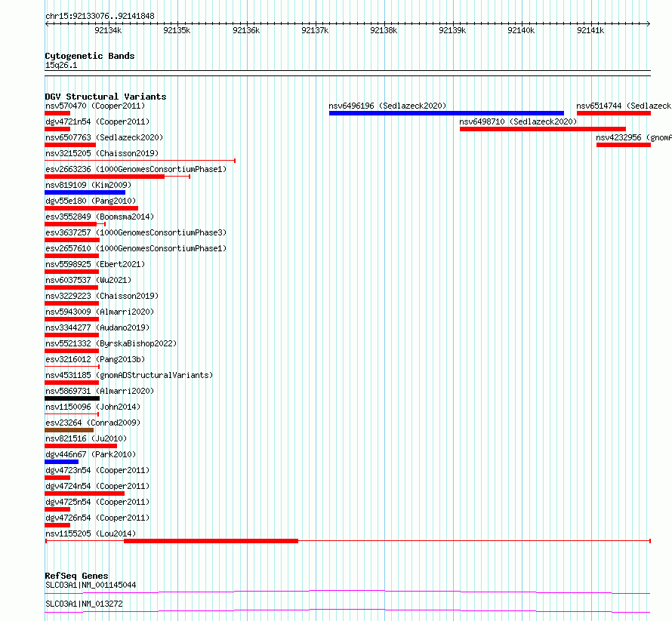Open nsv5521332 (ByrskaBishop2022) variant

tap(111, 343)
